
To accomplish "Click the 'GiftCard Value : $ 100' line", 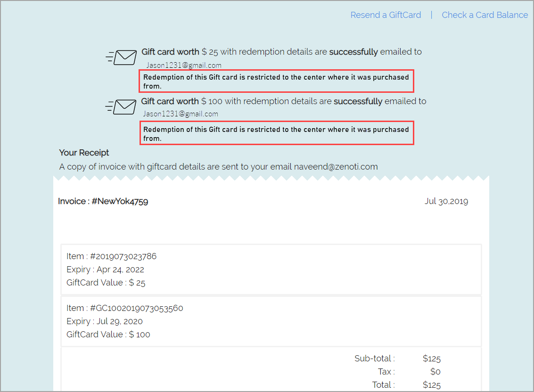I will [108, 335].
